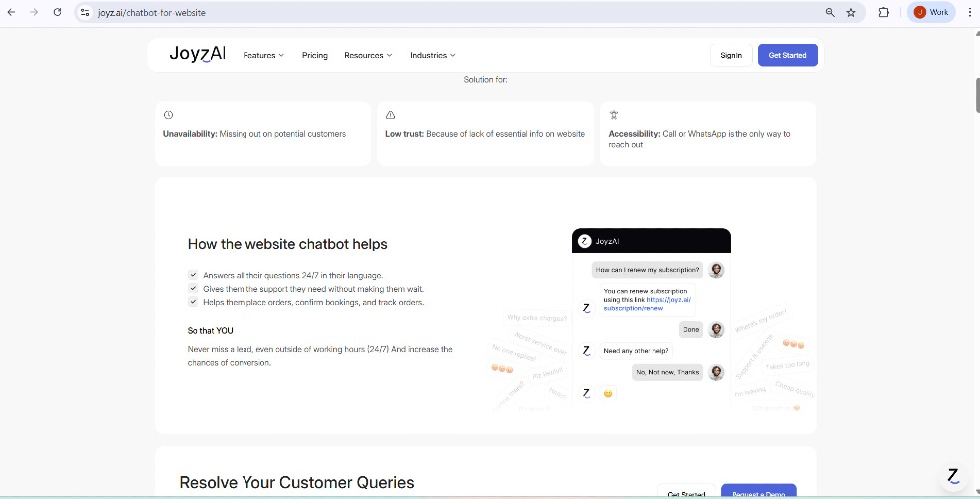The height and width of the screenshot is (499, 980).
Task: Click the checkmark beside 'Gives them the support'
Action: tap(193, 289)
